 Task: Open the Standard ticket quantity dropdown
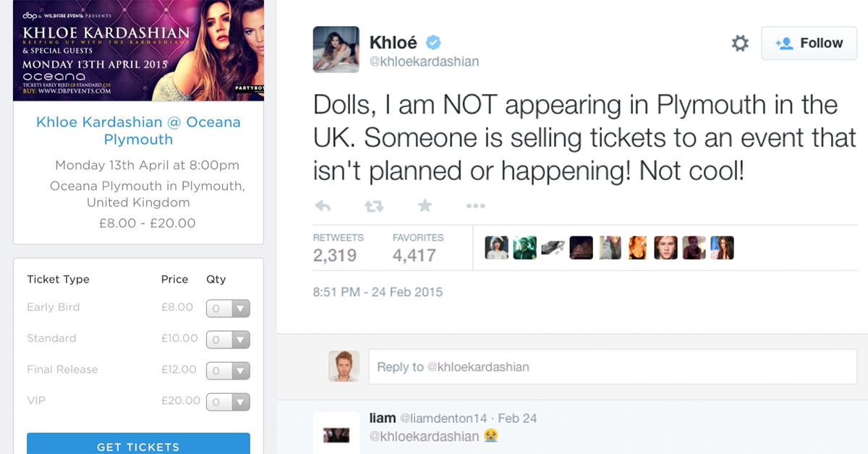(x=228, y=340)
